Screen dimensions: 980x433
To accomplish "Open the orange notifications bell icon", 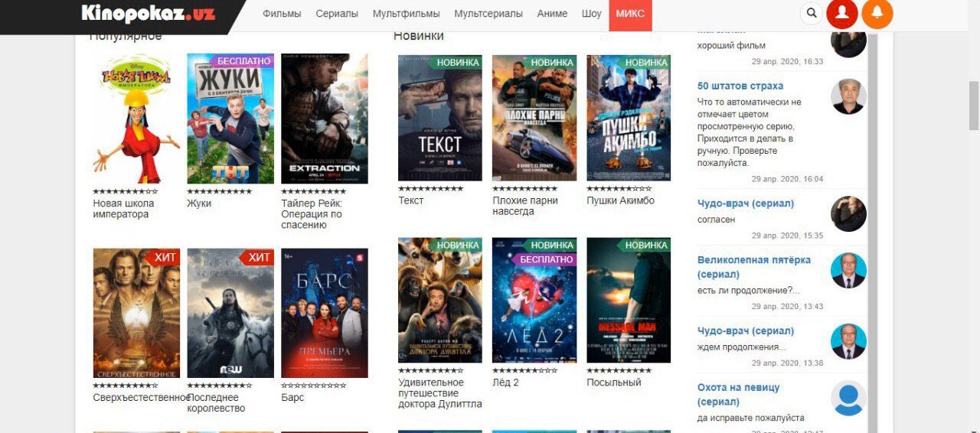I will 877,13.
